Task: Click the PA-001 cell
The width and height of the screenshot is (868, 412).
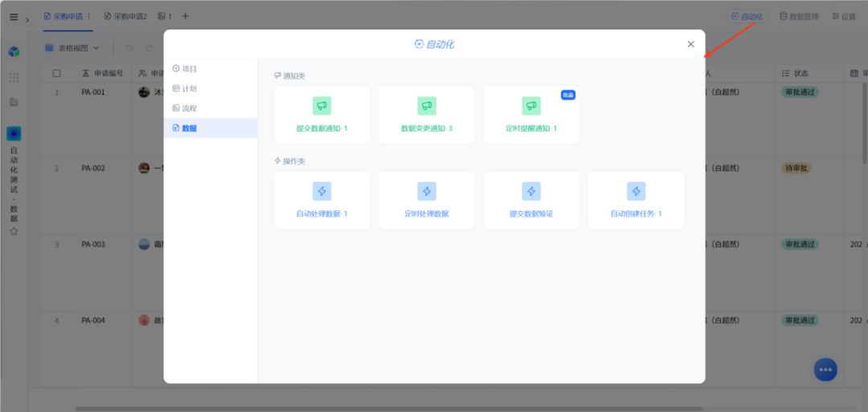Action: [x=93, y=92]
